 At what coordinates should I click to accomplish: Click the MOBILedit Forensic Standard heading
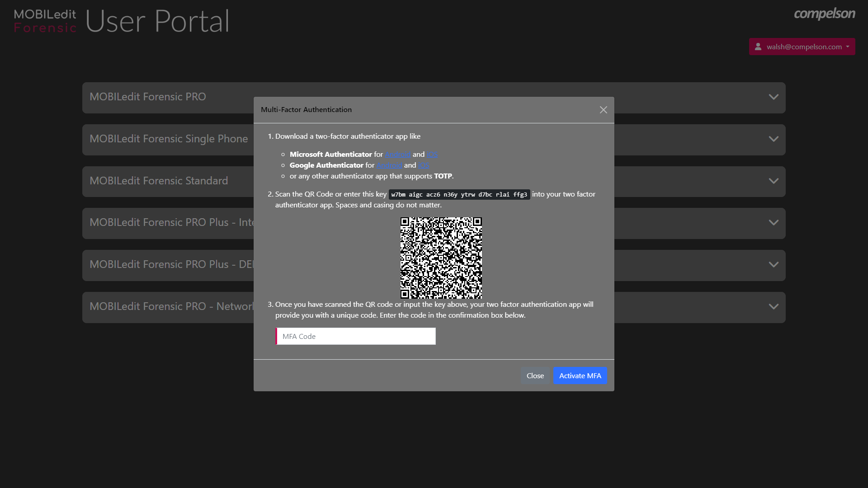pyautogui.click(x=159, y=181)
